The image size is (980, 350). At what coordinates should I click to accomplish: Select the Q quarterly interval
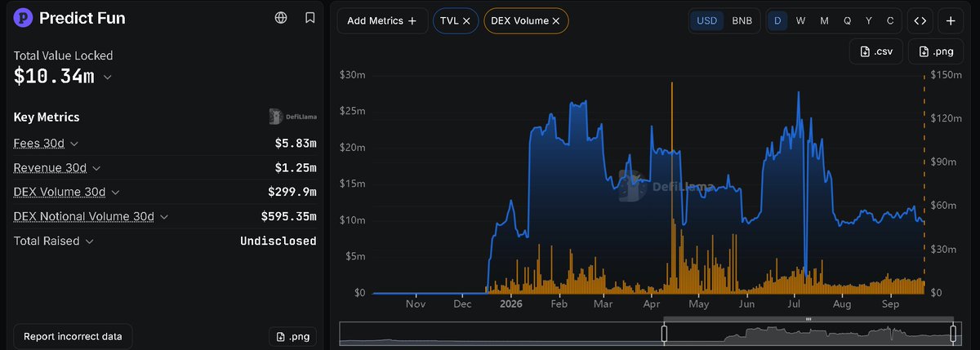coord(847,20)
